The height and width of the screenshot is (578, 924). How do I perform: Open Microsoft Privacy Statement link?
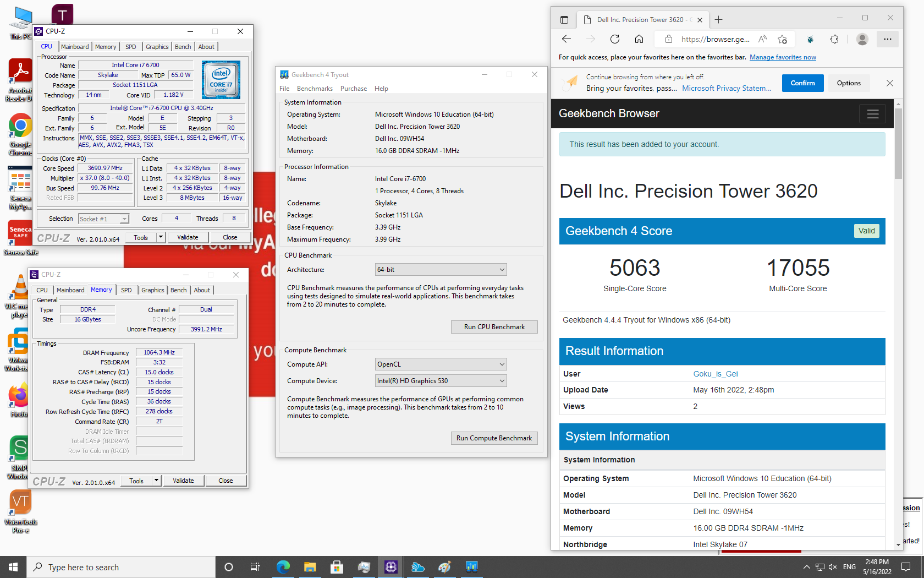click(x=727, y=88)
